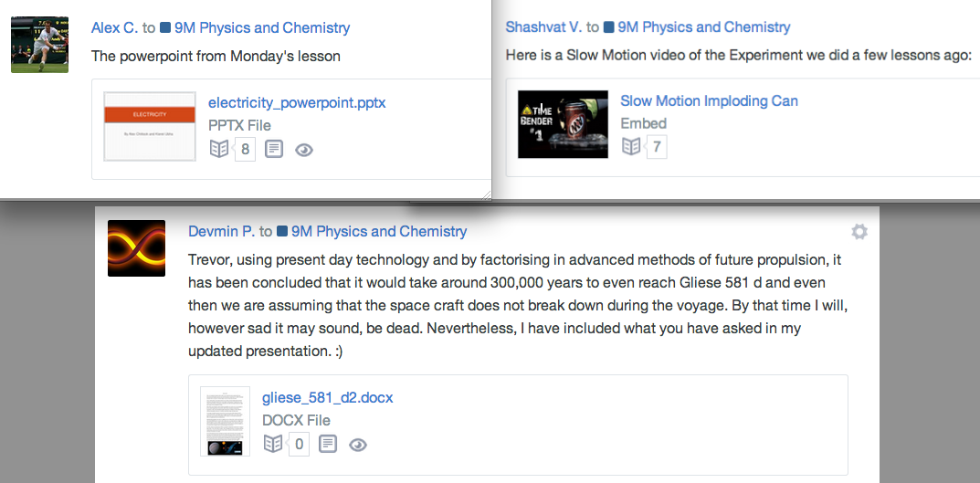
Task: Click the Time Bender video thumbnail
Action: 563,123
